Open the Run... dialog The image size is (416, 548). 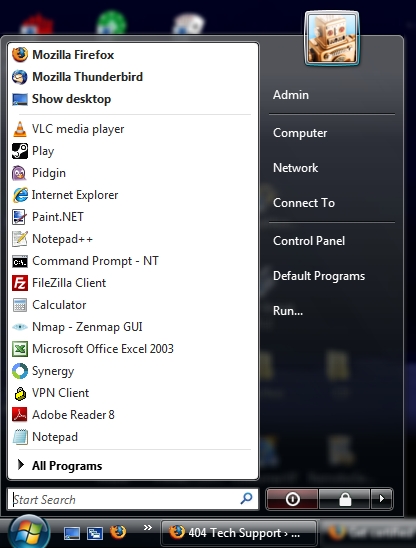coord(288,311)
